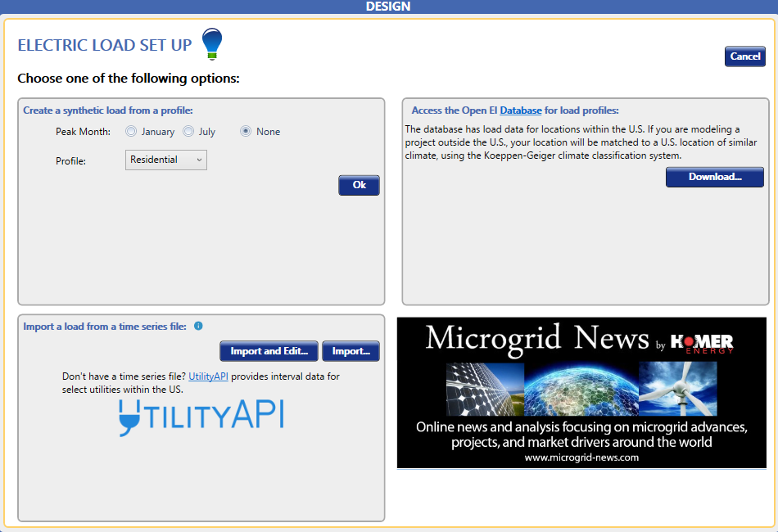Open the Profile dropdown showing Residential

coord(166,160)
